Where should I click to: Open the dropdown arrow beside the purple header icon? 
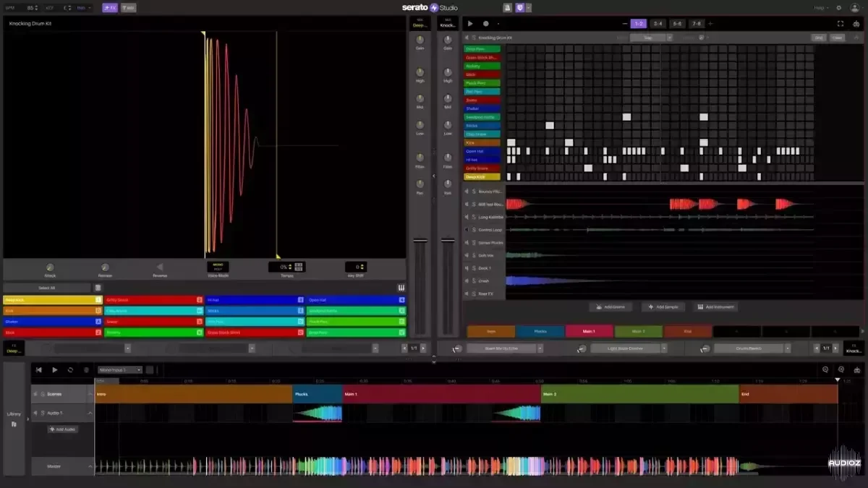[529, 7]
